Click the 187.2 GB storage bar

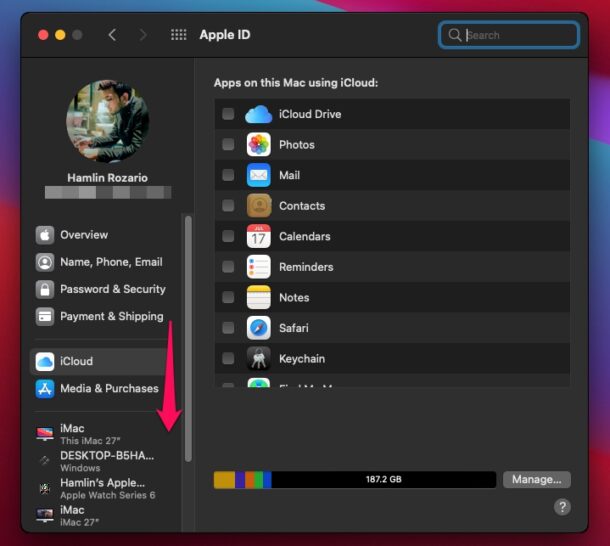(x=355, y=479)
